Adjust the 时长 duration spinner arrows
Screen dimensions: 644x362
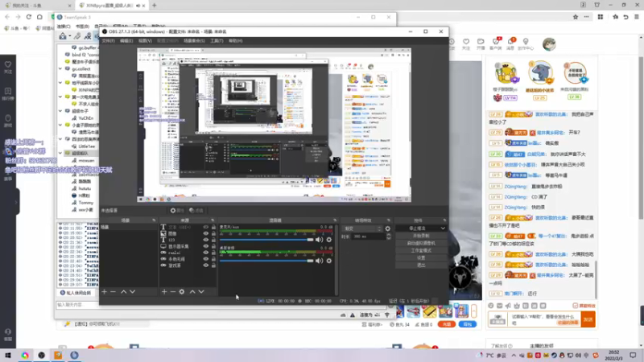pos(389,237)
